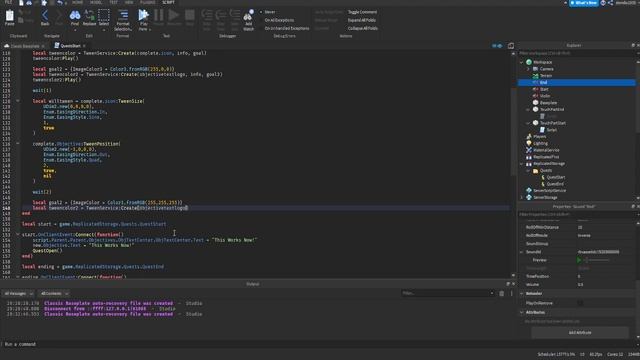Viewport: 640px width, 360px height.
Task: Select the Baseplate item in Explorer
Action: pos(548,102)
